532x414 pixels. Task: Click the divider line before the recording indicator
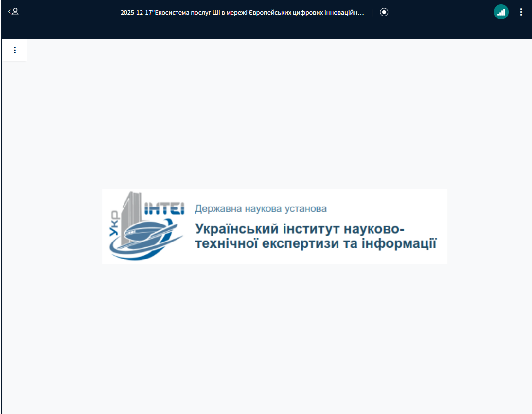pos(372,13)
